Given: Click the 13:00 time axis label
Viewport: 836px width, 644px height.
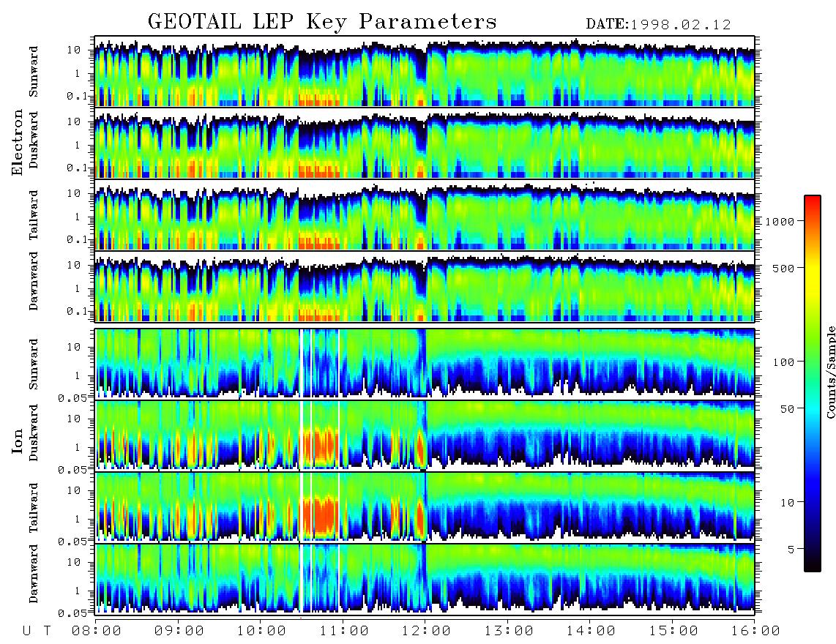Looking at the screenshot, I should point(509,631).
